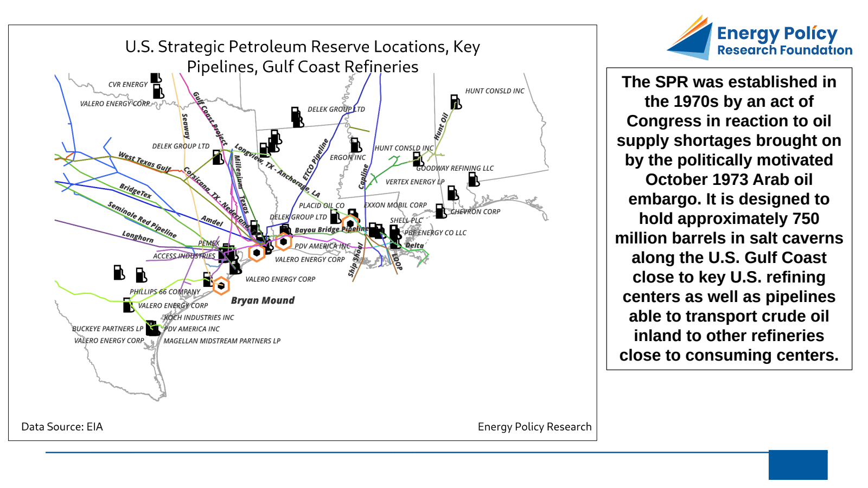Select refinery icon left of PBF ENERGY CO LLC
868x488 pixels.
pos(395,232)
